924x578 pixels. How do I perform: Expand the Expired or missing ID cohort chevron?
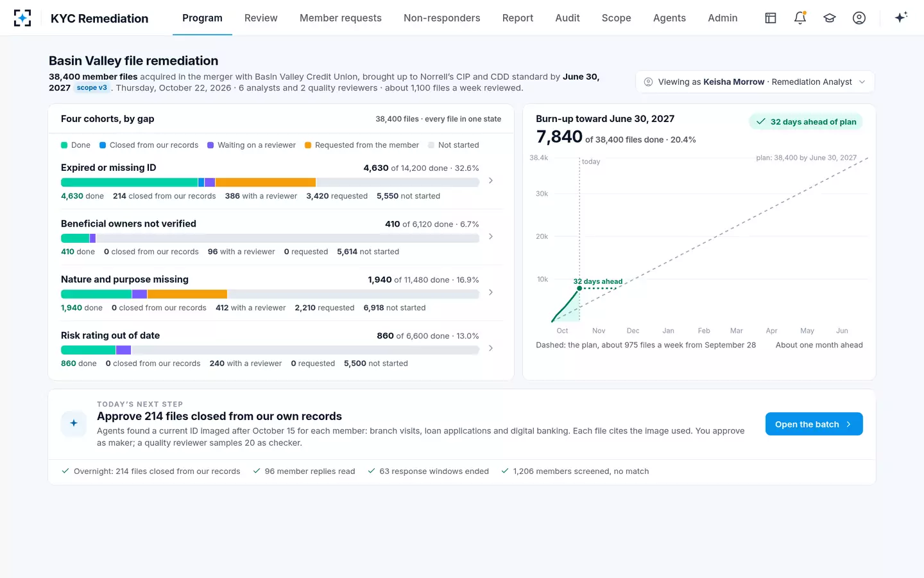491,180
